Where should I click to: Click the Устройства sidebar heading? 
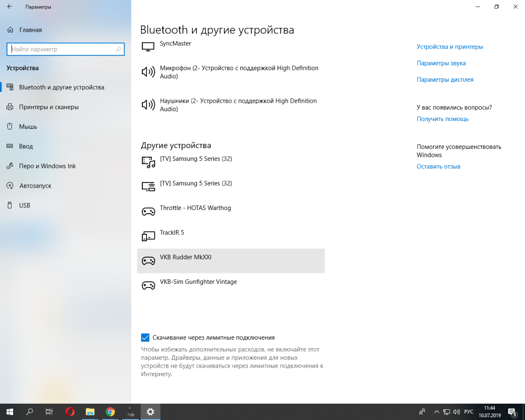point(22,68)
